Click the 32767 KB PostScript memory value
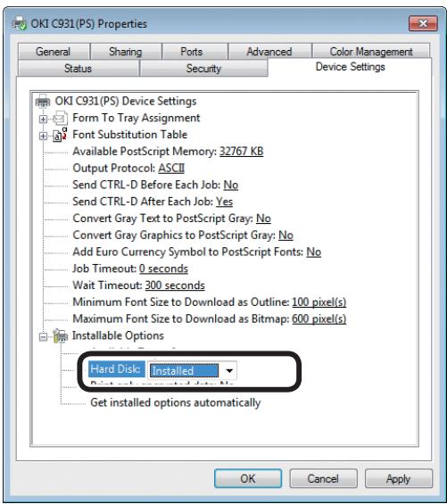 point(241,151)
